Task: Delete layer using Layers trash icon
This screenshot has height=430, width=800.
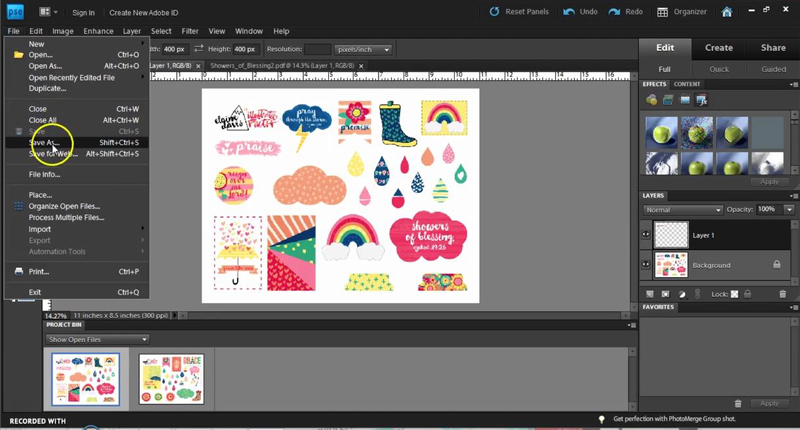Action: tap(783, 294)
